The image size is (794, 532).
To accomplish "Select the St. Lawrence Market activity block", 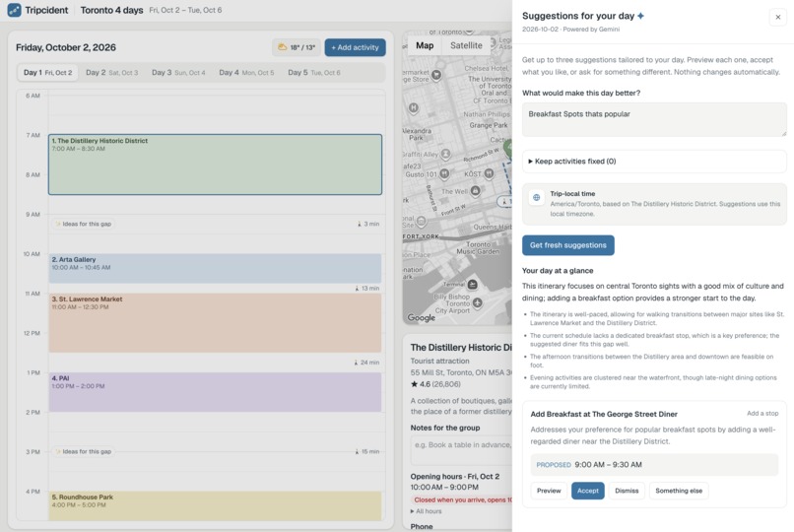I will (x=215, y=323).
